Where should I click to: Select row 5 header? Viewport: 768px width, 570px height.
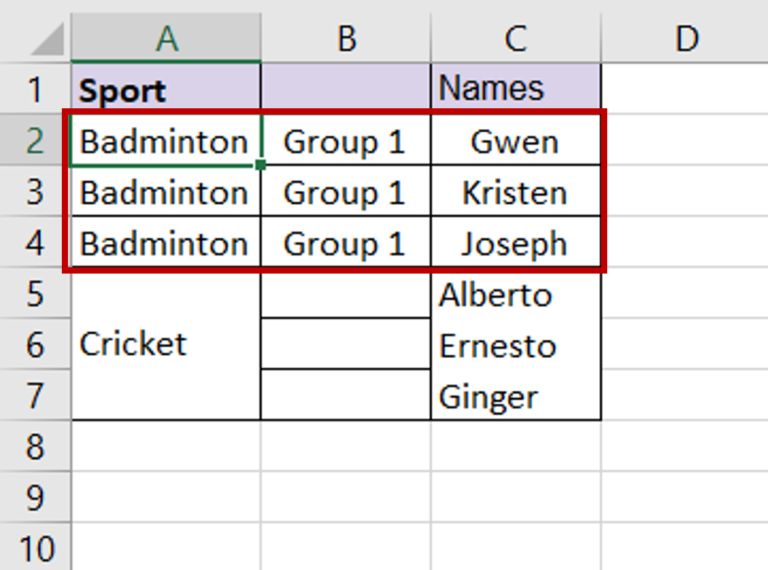[x=36, y=295]
